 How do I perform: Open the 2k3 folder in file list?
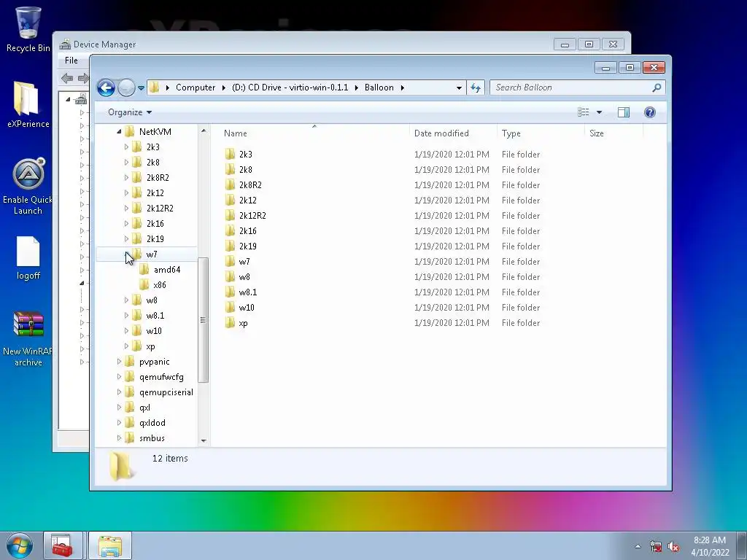click(245, 155)
